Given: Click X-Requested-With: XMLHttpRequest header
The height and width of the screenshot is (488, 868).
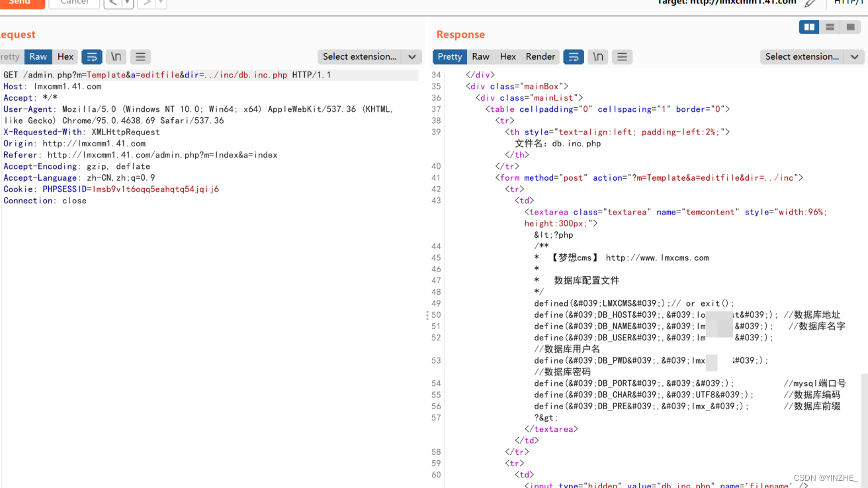Looking at the screenshot, I should (x=81, y=132).
